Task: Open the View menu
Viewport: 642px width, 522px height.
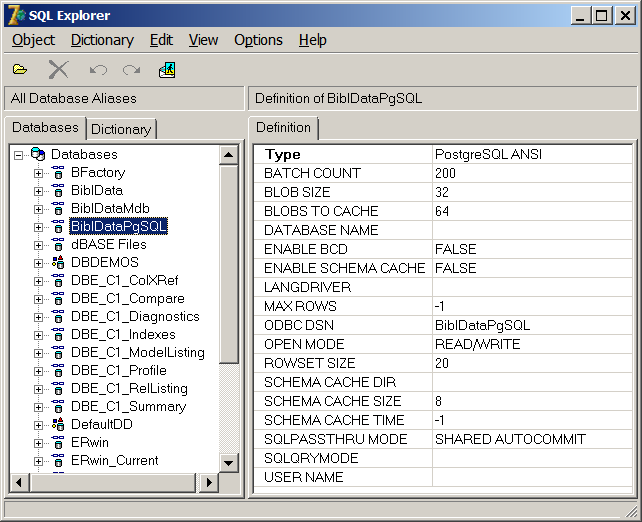Action: [x=203, y=40]
